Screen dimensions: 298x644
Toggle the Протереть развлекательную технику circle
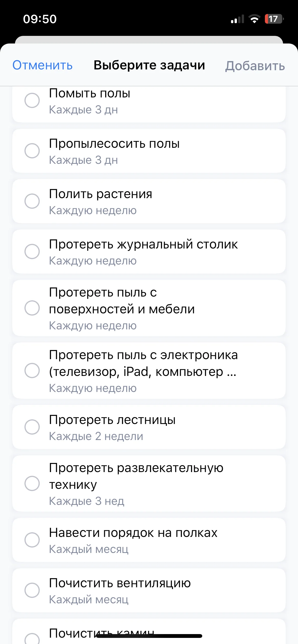point(32,483)
